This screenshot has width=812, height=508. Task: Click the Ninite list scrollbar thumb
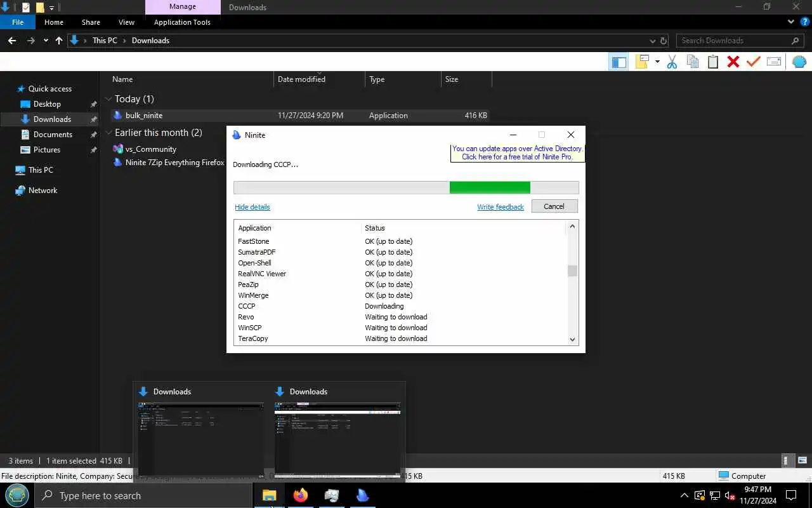pos(572,271)
